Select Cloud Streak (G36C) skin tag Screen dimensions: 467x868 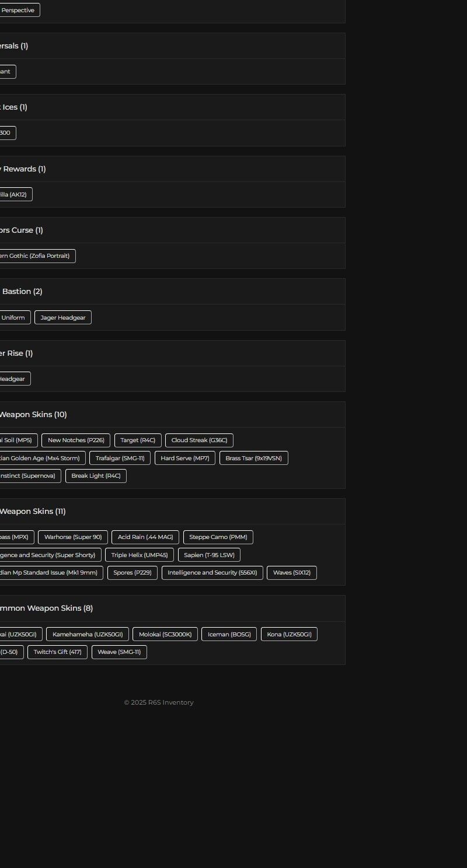coord(199,440)
